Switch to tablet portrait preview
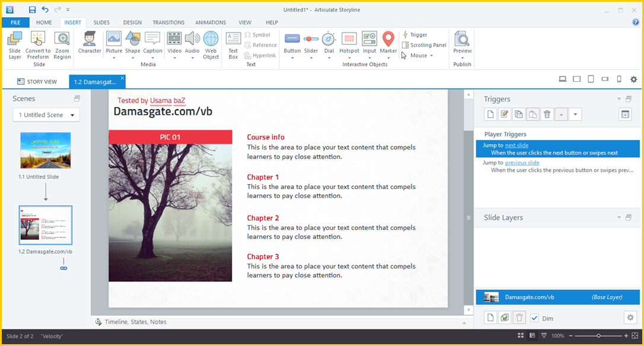 click(x=591, y=79)
